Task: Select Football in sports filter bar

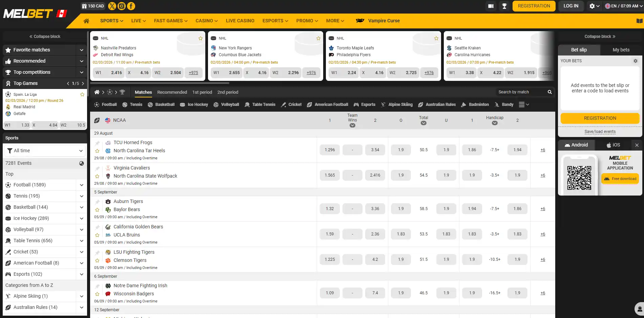Action: (x=105, y=105)
